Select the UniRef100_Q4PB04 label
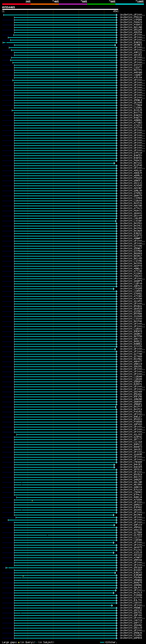 (131, 638)
